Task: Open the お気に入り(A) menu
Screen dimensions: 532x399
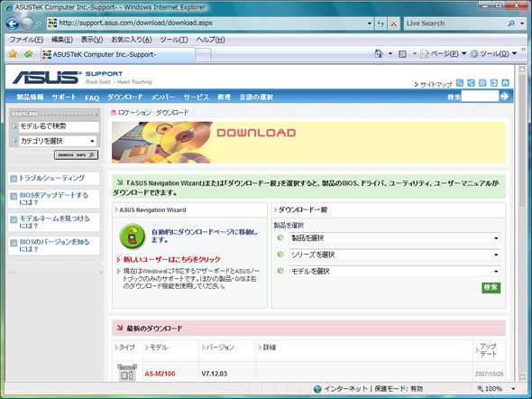Action: (132, 40)
